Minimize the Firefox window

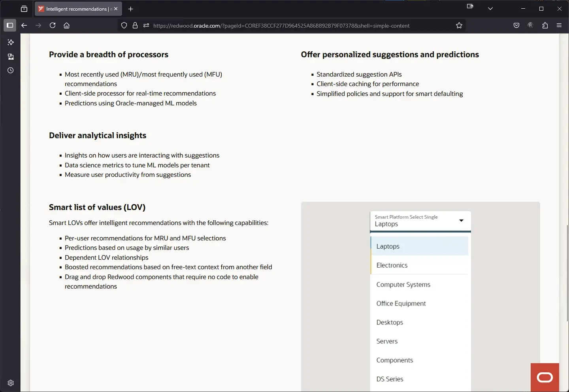523,9
